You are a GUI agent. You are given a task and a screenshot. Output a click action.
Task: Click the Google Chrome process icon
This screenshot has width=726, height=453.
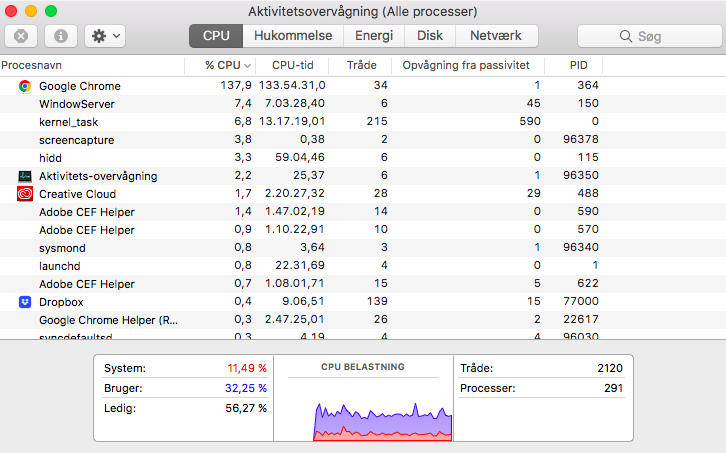click(x=25, y=86)
